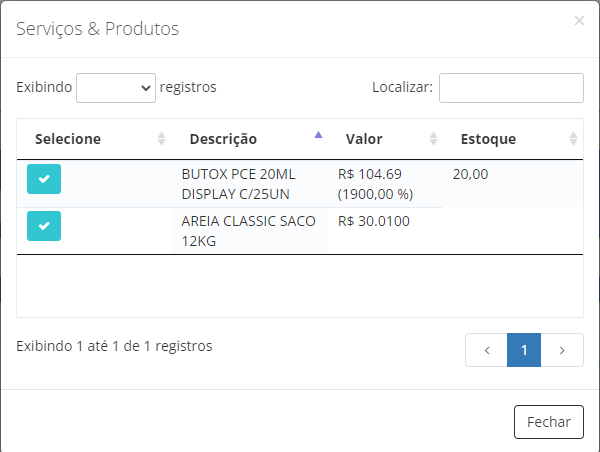Open the Exibindo registros count dropdown
The height and width of the screenshot is (452, 600).
tap(116, 88)
